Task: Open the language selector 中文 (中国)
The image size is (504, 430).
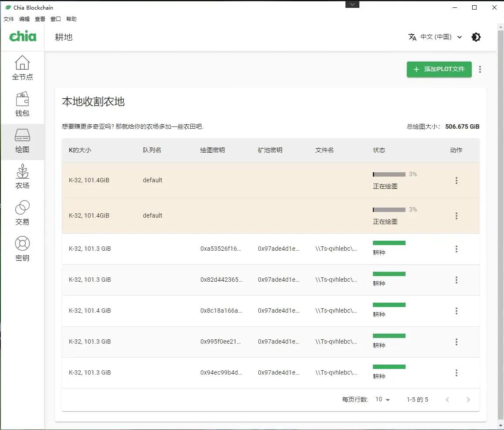Action: point(435,37)
